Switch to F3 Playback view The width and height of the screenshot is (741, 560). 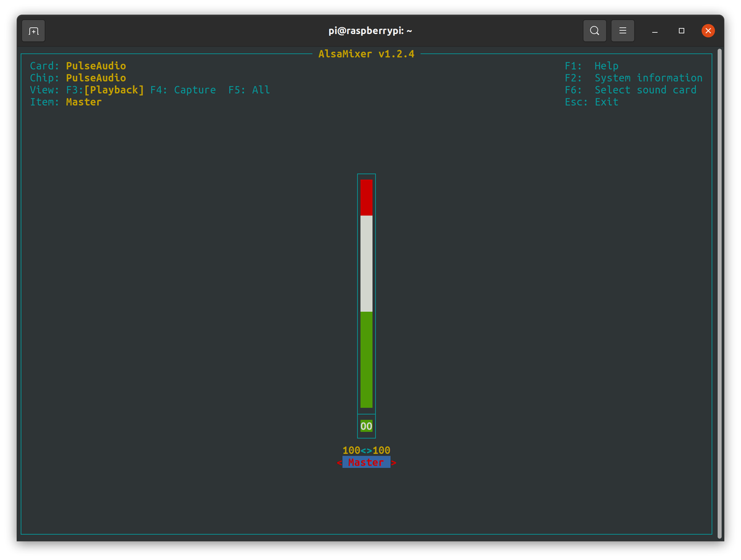pyautogui.click(x=105, y=90)
